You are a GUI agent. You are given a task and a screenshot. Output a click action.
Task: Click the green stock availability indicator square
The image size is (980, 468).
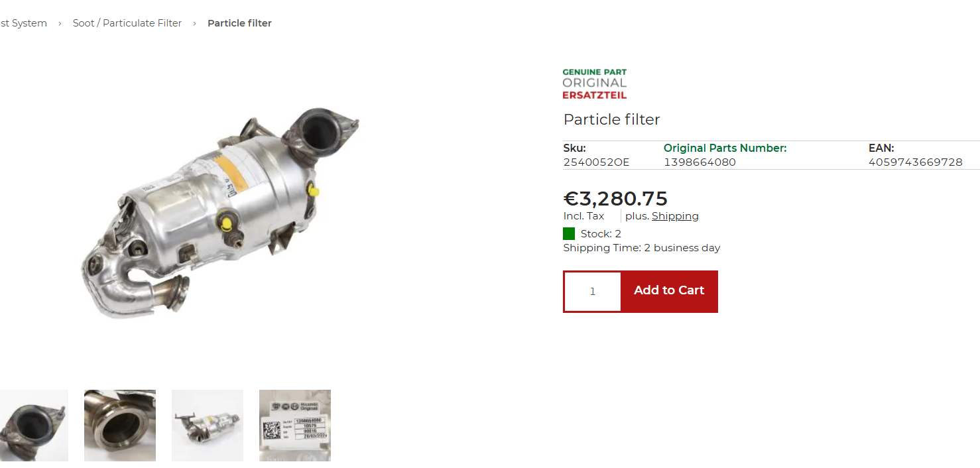tap(569, 233)
